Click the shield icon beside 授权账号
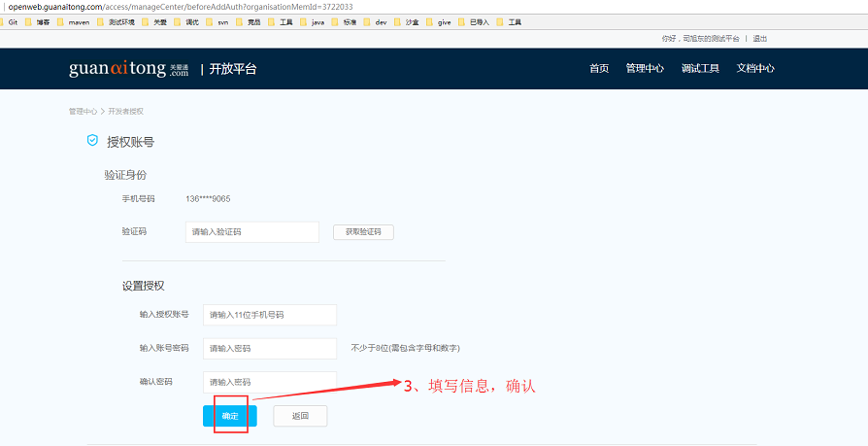The width and height of the screenshot is (868, 446). click(92, 141)
